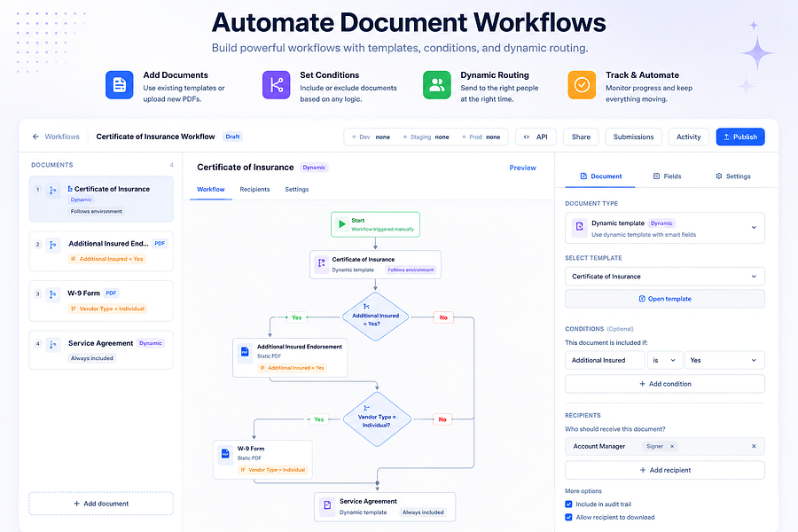Click the orange Track & Automate checkmark icon

[582, 84]
